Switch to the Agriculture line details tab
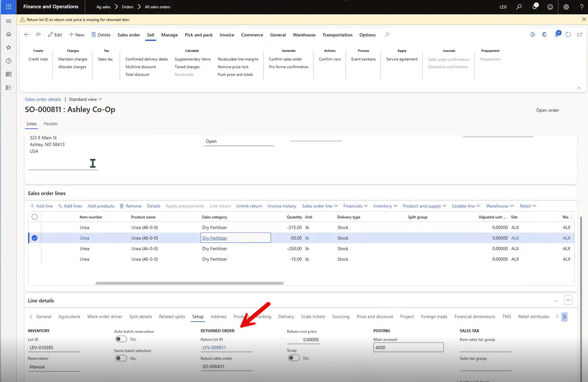 [69, 317]
